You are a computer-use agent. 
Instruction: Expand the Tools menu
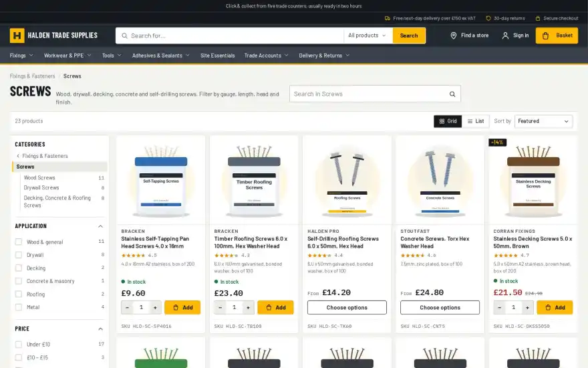pos(112,56)
